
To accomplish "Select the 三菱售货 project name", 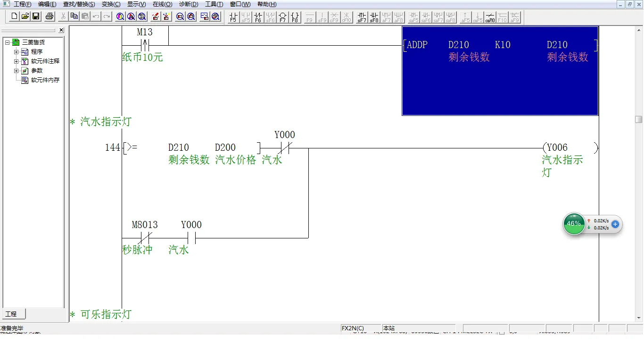I will pos(33,42).
